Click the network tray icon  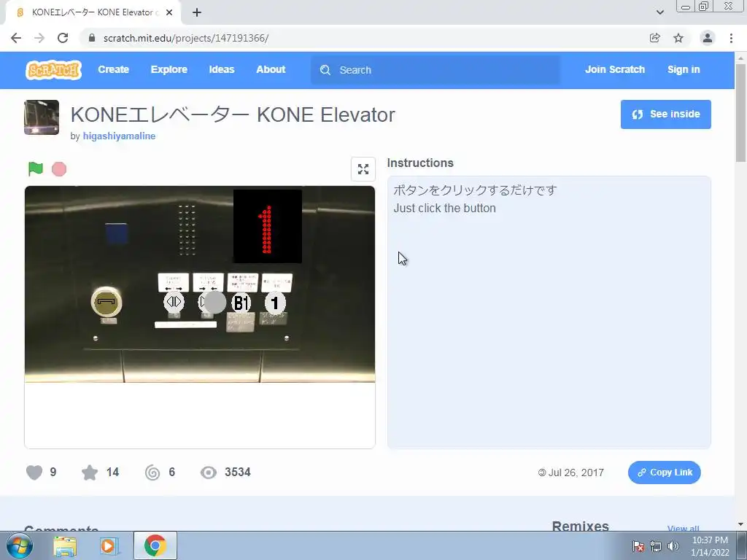tap(656, 545)
